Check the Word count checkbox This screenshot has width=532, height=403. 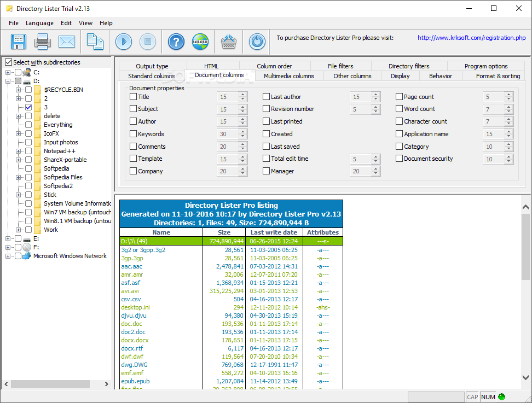pos(399,109)
